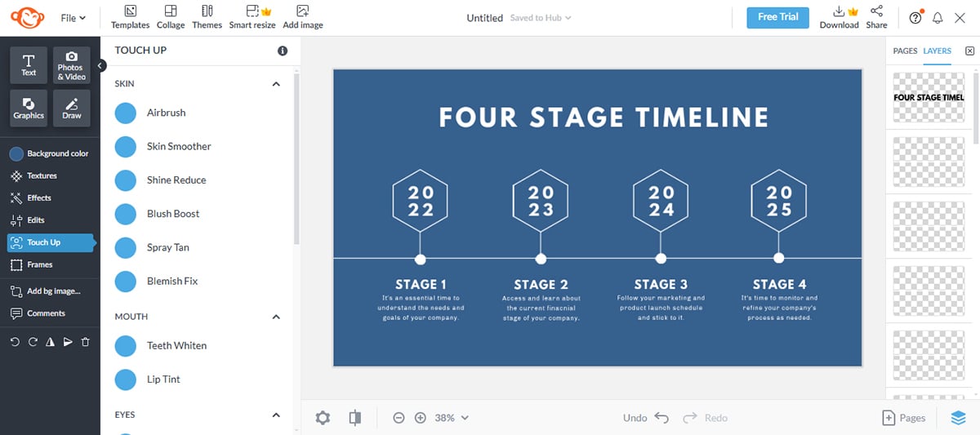Image resolution: width=980 pixels, height=435 pixels.
Task: Collapse the Skin section
Action: pyautogui.click(x=276, y=84)
